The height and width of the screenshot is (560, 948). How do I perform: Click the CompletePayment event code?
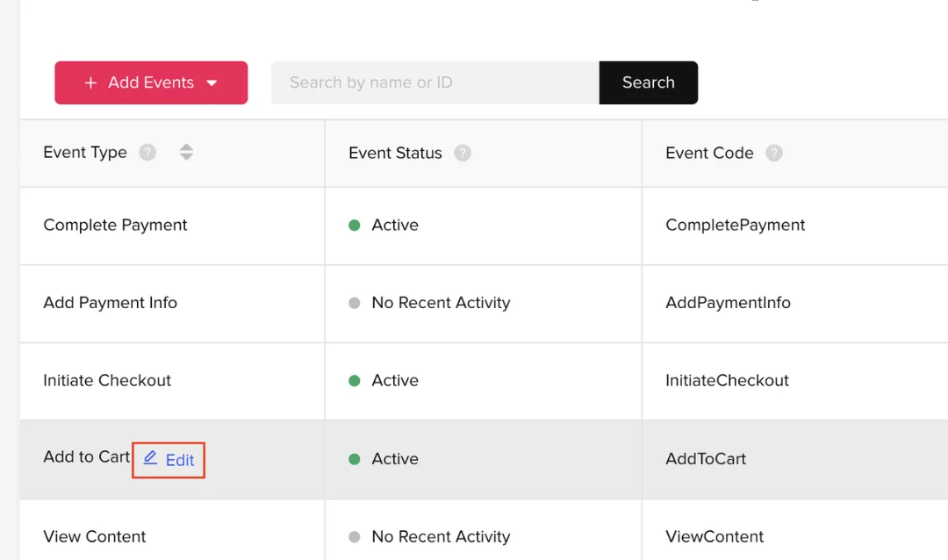click(736, 225)
